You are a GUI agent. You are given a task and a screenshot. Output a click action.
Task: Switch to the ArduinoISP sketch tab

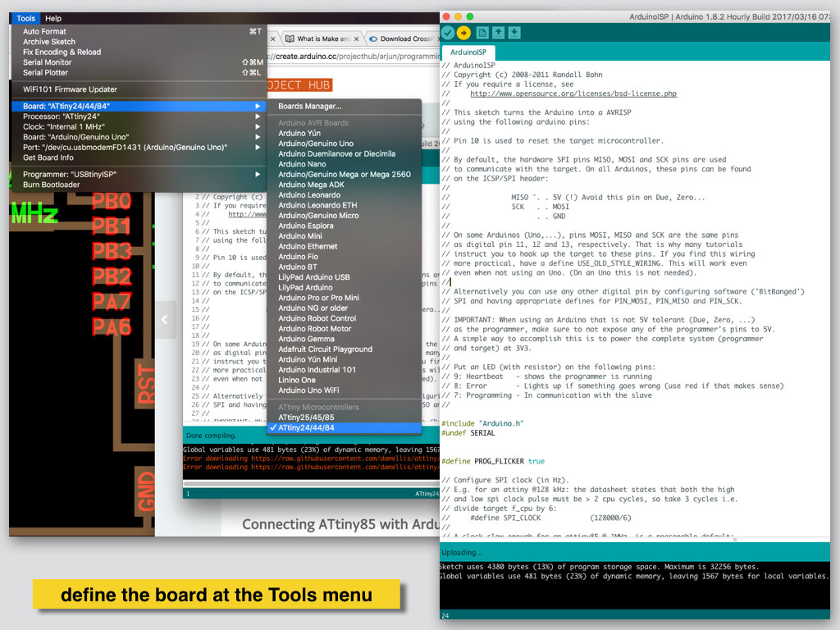(x=468, y=52)
